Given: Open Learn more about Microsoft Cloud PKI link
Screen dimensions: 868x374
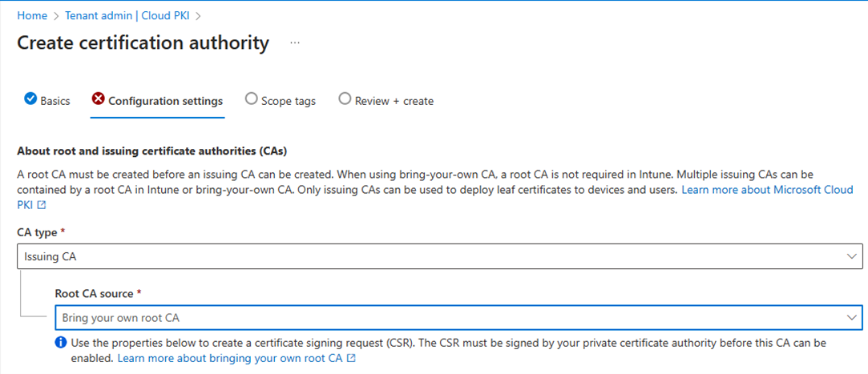Looking at the screenshot, I should tap(436, 197).
